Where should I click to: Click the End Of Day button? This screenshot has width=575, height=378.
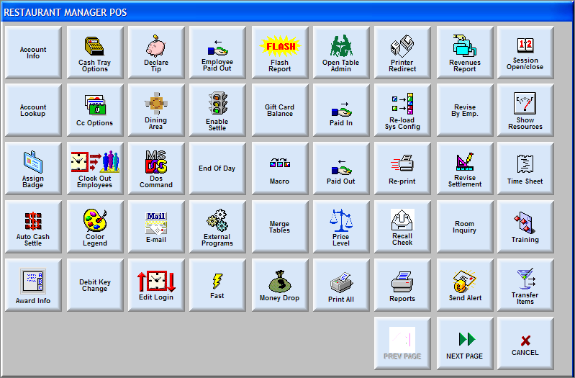click(x=217, y=168)
